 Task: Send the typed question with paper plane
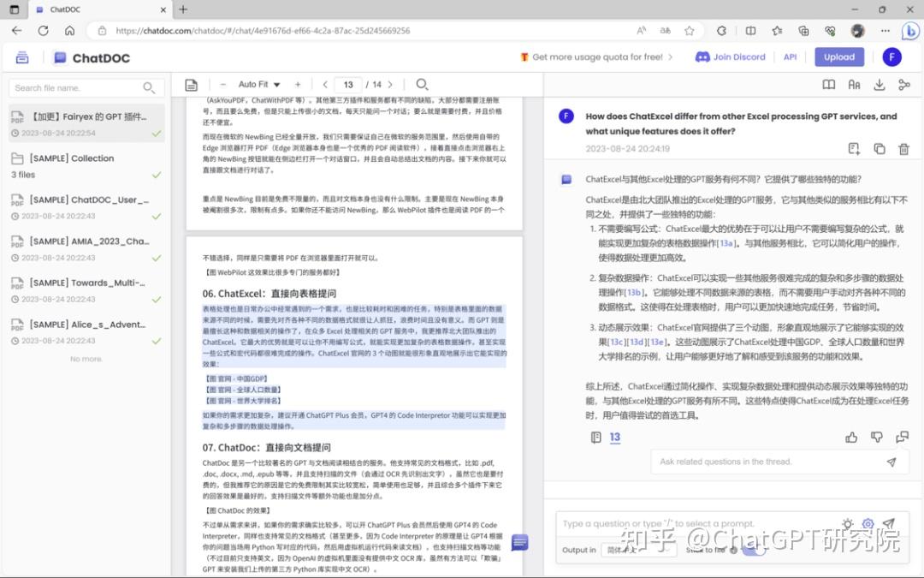889,524
